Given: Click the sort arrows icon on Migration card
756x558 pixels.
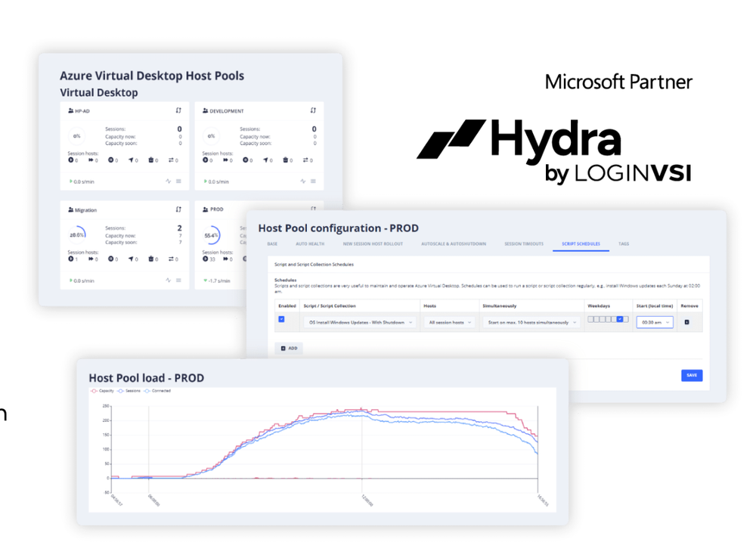Looking at the screenshot, I should pyautogui.click(x=178, y=209).
